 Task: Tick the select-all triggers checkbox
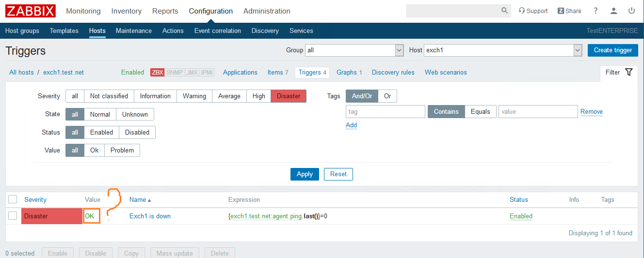[13, 199]
